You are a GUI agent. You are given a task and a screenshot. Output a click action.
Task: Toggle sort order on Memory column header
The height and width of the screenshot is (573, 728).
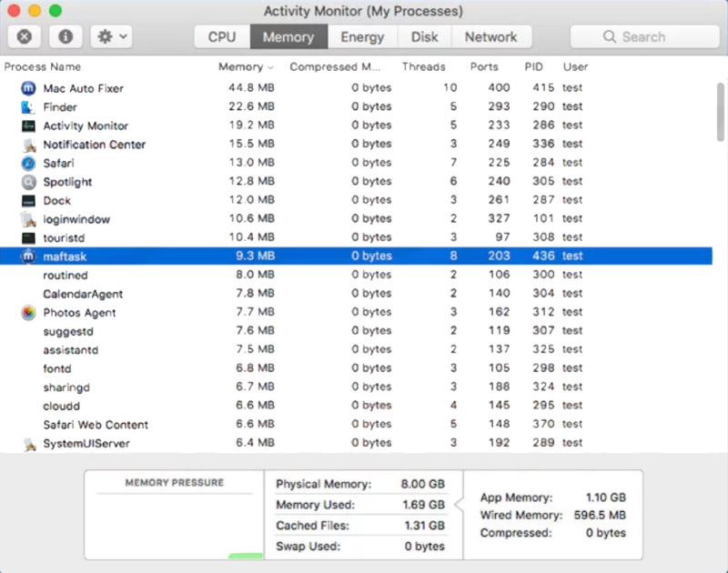pyautogui.click(x=245, y=67)
